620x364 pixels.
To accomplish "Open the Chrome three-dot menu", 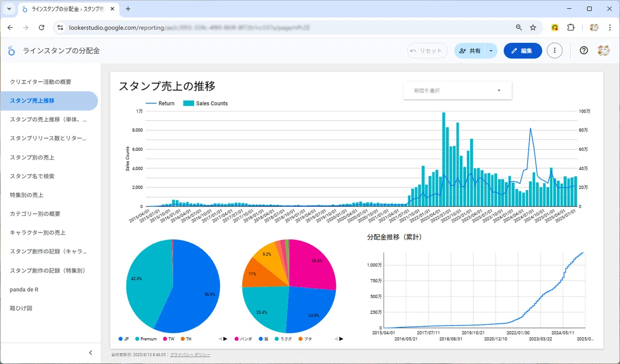I will [x=610, y=27].
